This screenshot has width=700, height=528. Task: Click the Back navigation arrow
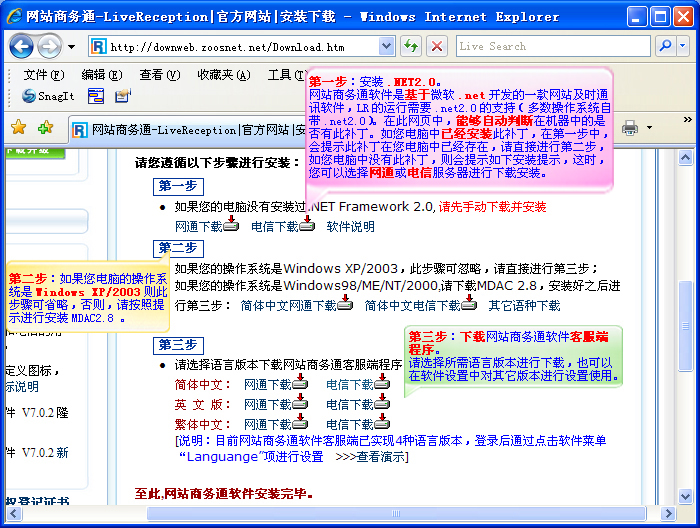click(21, 47)
